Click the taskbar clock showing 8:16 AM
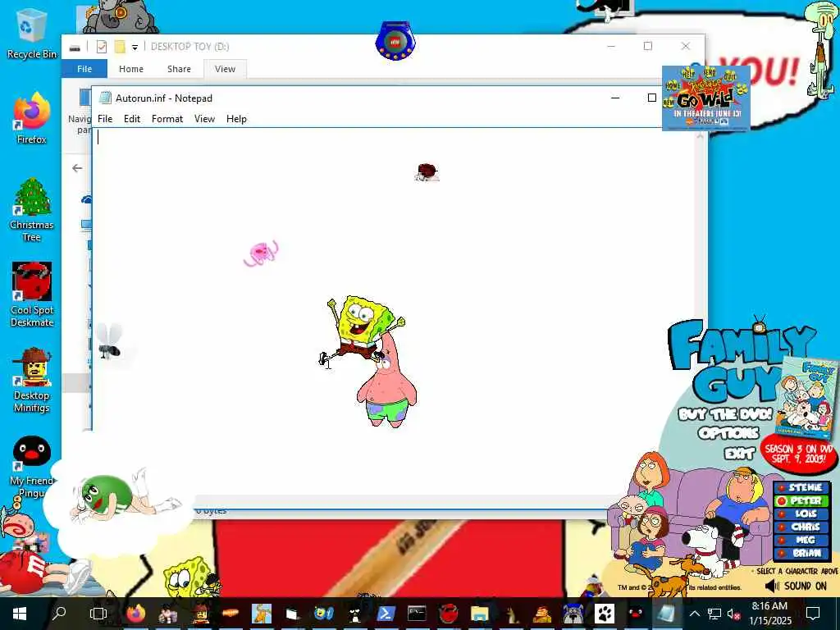The height and width of the screenshot is (630, 840). coord(769,614)
